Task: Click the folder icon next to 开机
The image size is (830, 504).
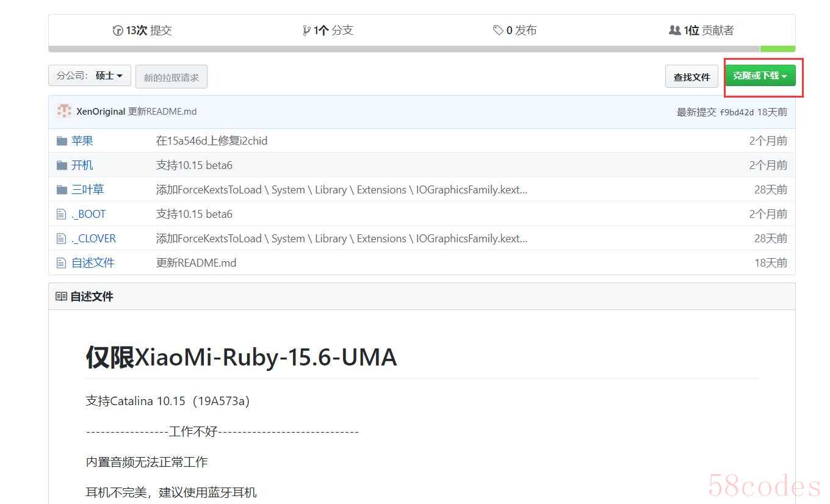Action: tap(62, 165)
